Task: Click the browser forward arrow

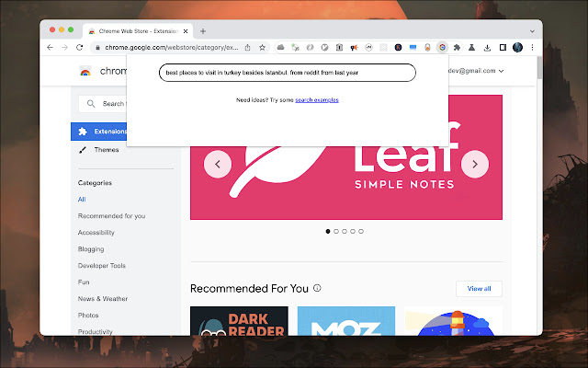Action: [64, 47]
